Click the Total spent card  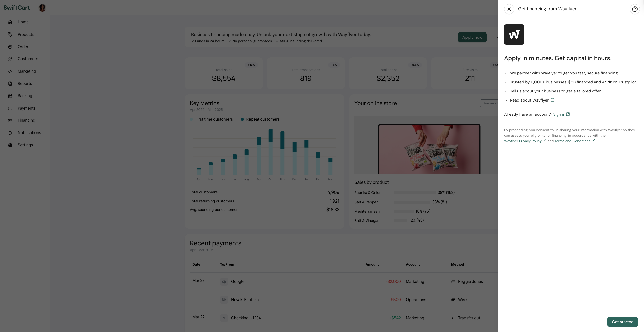coord(388,73)
